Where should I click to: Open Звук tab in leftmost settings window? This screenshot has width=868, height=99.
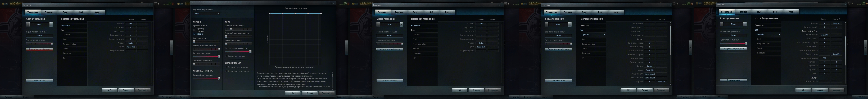(65, 12)
